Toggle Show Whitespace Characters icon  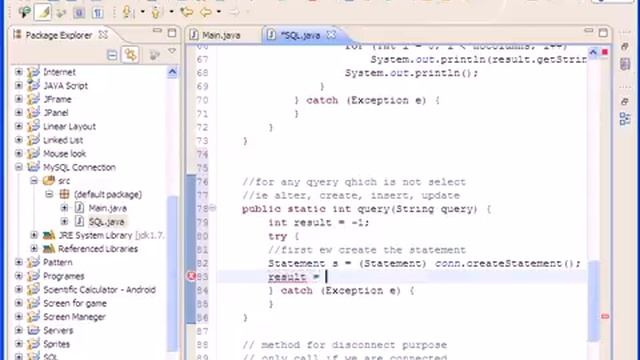(x=97, y=13)
